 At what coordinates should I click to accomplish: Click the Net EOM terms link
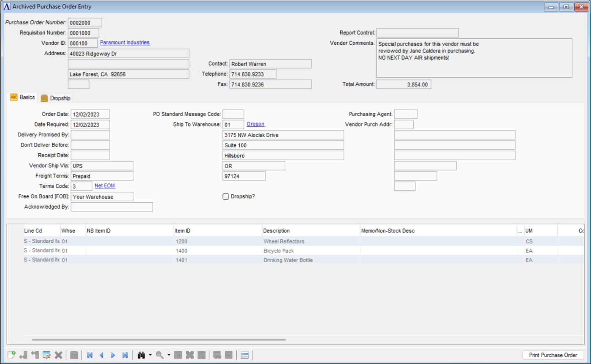(x=105, y=186)
